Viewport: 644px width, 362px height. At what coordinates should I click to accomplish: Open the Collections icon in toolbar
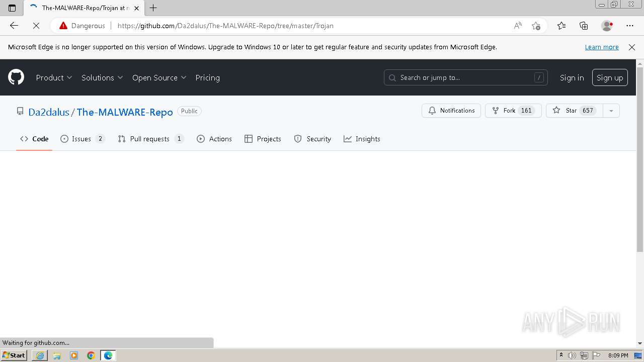pyautogui.click(x=584, y=26)
